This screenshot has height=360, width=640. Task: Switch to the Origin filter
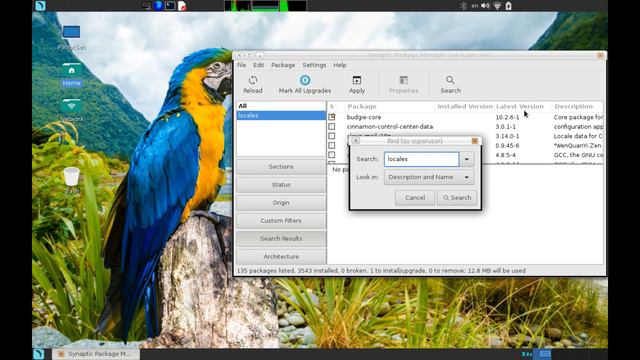281,202
